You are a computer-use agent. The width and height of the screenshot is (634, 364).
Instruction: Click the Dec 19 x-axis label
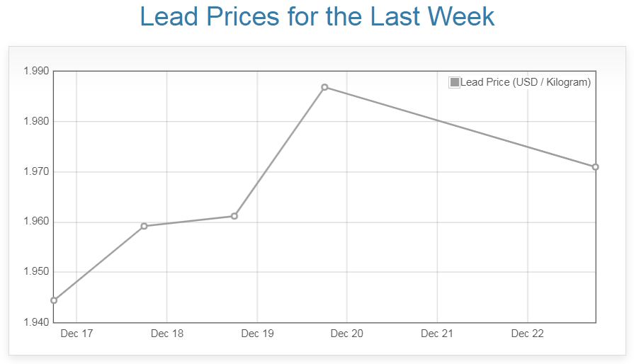(257, 334)
